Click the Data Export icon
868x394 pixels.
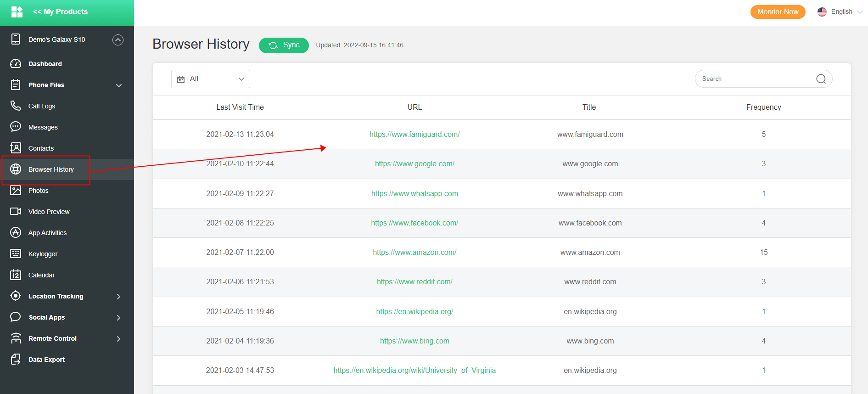[16, 359]
